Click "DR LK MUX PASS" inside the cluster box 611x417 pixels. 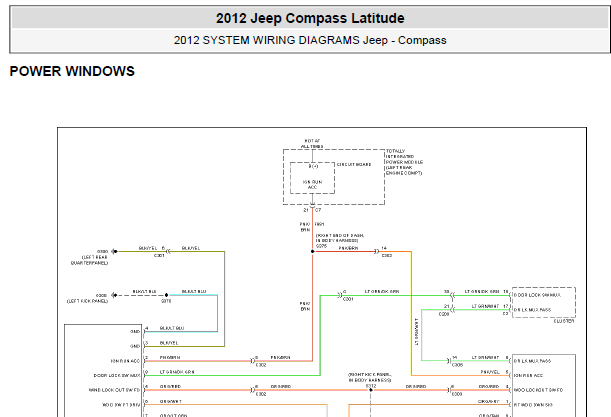[532, 310]
